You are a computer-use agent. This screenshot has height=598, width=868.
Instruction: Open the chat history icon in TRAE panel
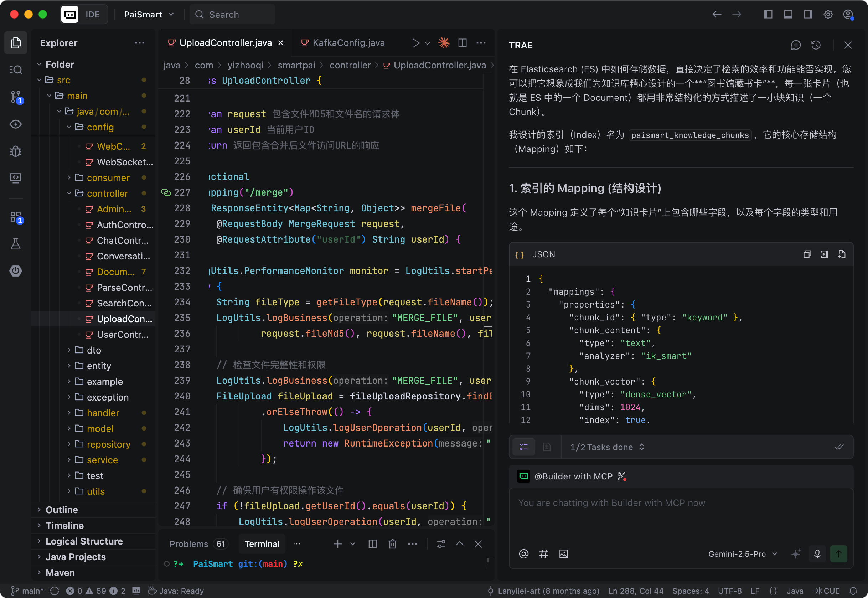tap(816, 45)
